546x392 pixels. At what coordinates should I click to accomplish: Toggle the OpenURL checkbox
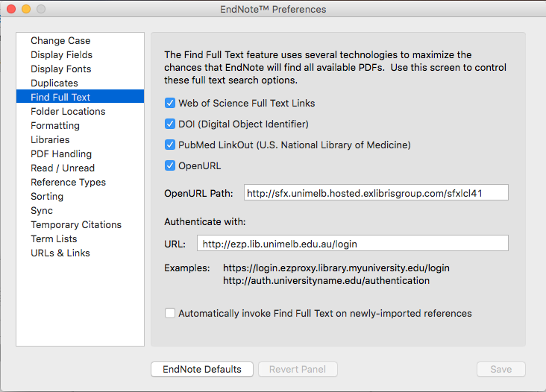[x=170, y=165]
